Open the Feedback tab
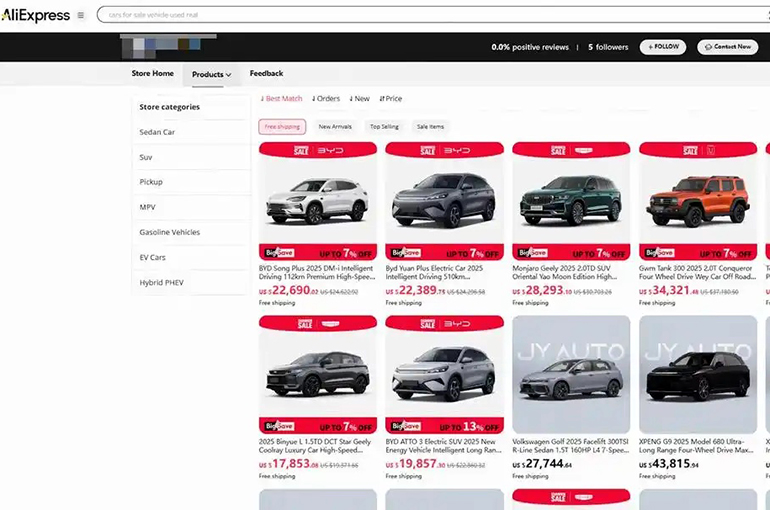This screenshot has width=770, height=510. click(x=266, y=73)
